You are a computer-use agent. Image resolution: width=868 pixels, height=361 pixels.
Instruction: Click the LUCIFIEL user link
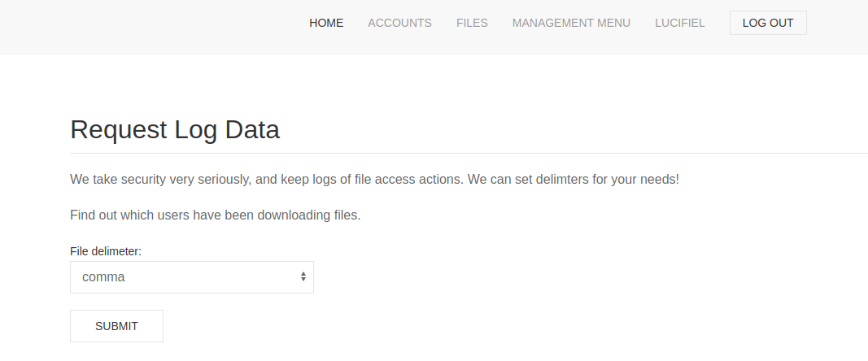coord(680,23)
